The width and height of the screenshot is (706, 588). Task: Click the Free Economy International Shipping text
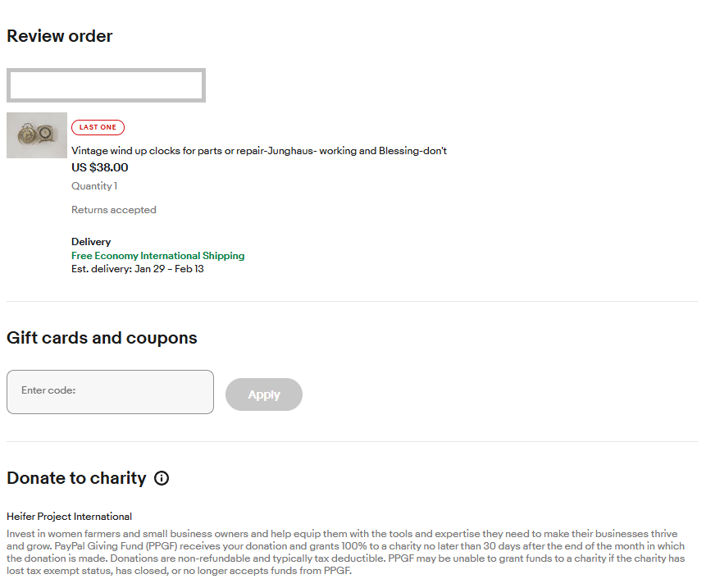[157, 256]
